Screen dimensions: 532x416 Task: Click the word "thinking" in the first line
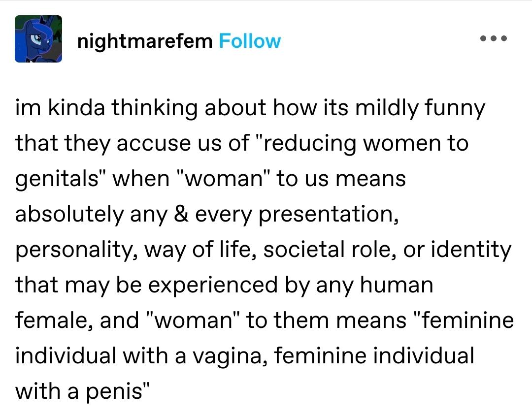pyautogui.click(x=154, y=108)
